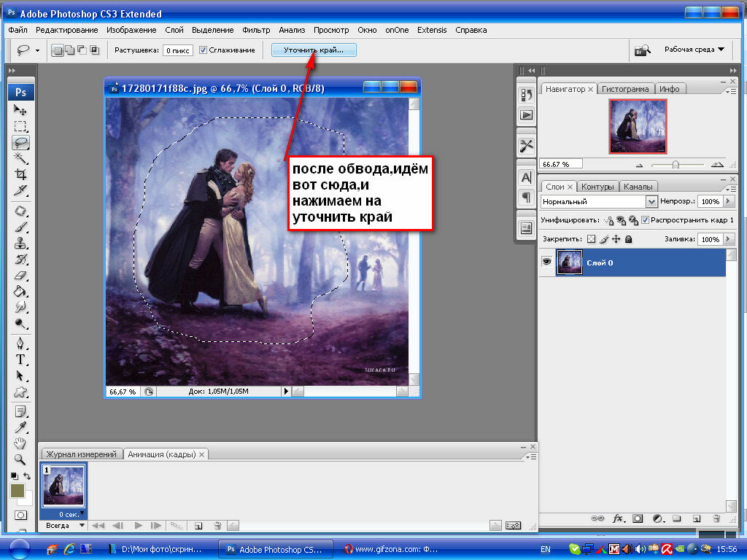Select the Crop tool
This screenshot has height=560, width=747.
(x=21, y=175)
